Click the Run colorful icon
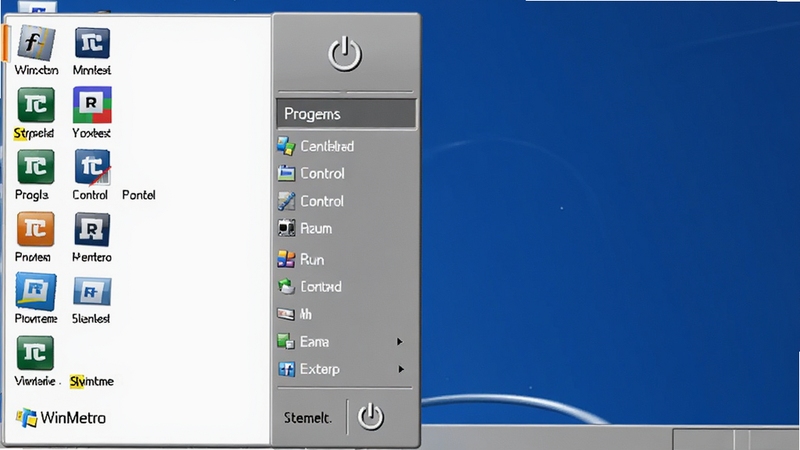The height and width of the screenshot is (450, 800). click(x=286, y=259)
